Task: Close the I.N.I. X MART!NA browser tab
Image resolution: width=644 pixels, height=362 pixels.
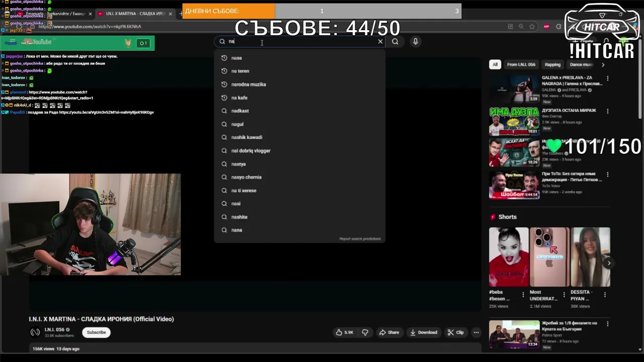Action: coord(170,14)
